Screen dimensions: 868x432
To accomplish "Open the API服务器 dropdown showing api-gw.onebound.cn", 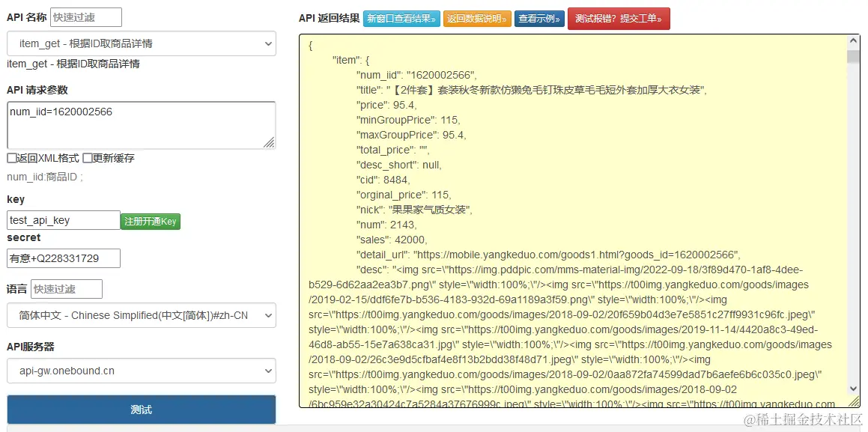I will (141, 370).
